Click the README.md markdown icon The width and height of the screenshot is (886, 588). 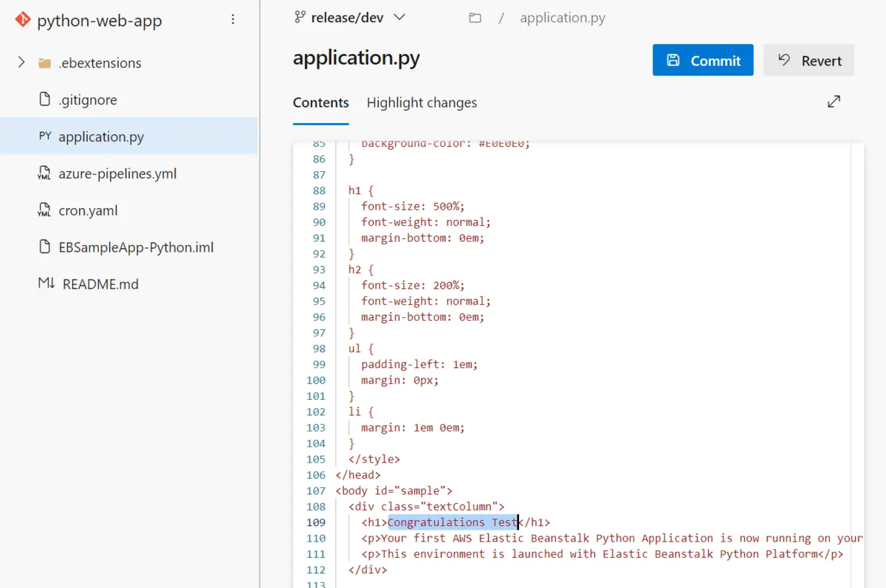(x=47, y=284)
